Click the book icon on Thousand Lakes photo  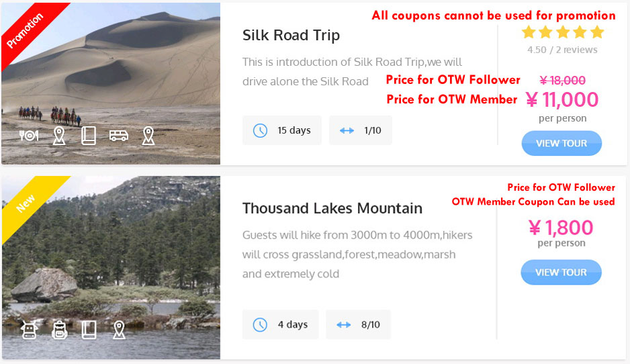coord(89,330)
